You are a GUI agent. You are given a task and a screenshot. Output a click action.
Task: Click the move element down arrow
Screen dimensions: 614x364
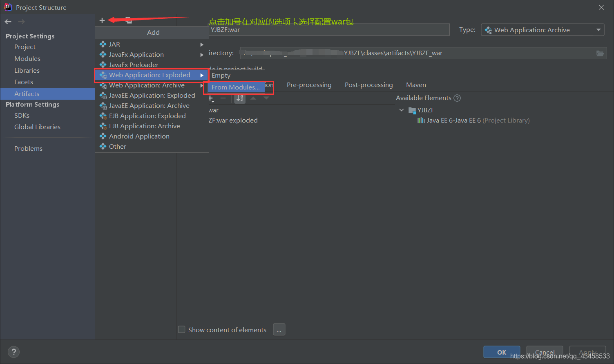pos(266,98)
